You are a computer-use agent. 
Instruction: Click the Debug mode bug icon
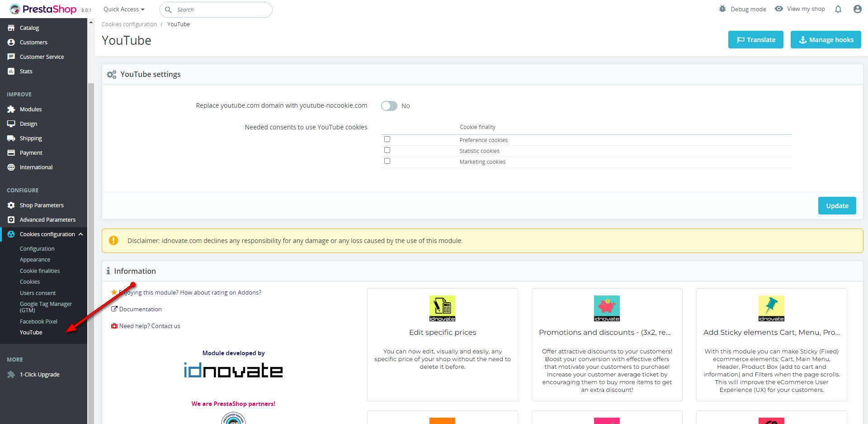click(722, 9)
